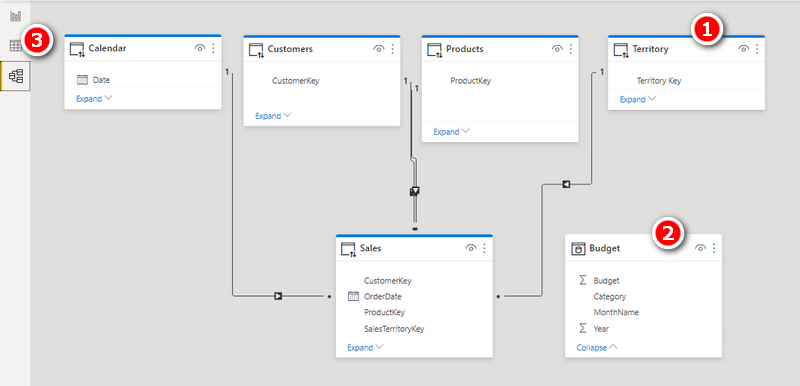Expand the Territory table fields

click(x=637, y=99)
